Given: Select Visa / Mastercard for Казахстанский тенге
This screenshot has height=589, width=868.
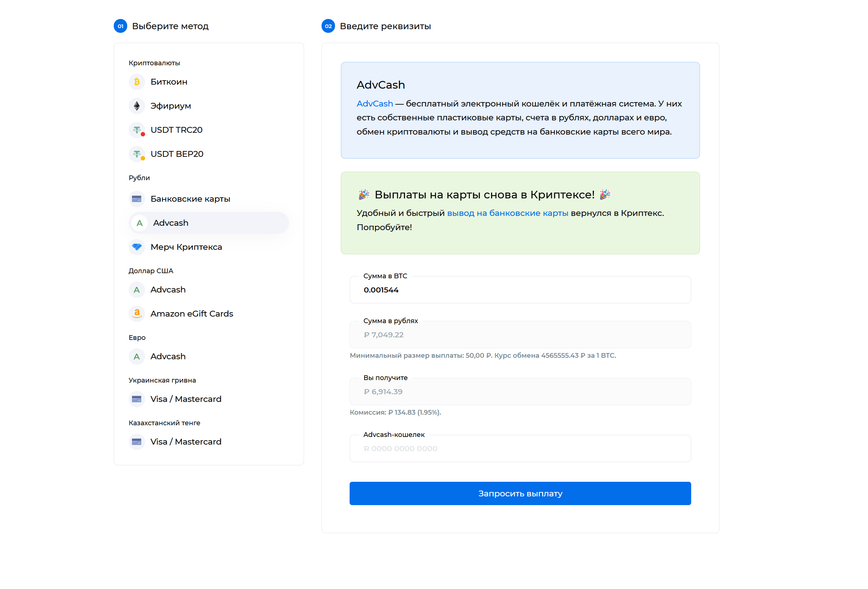Looking at the screenshot, I should [209, 441].
